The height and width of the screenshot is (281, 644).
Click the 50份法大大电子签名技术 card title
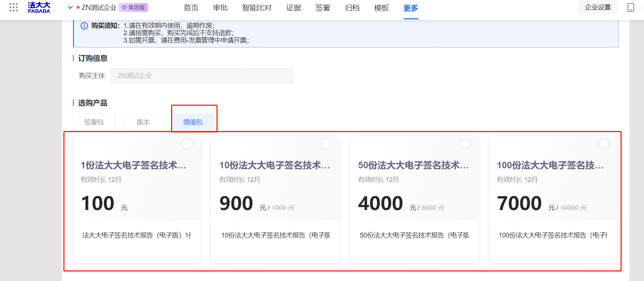click(414, 165)
